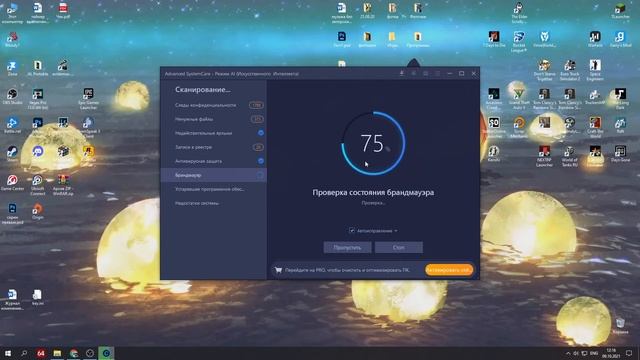Select Следы конфиденциальности scan item
640x360 pixels.
(x=213, y=105)
